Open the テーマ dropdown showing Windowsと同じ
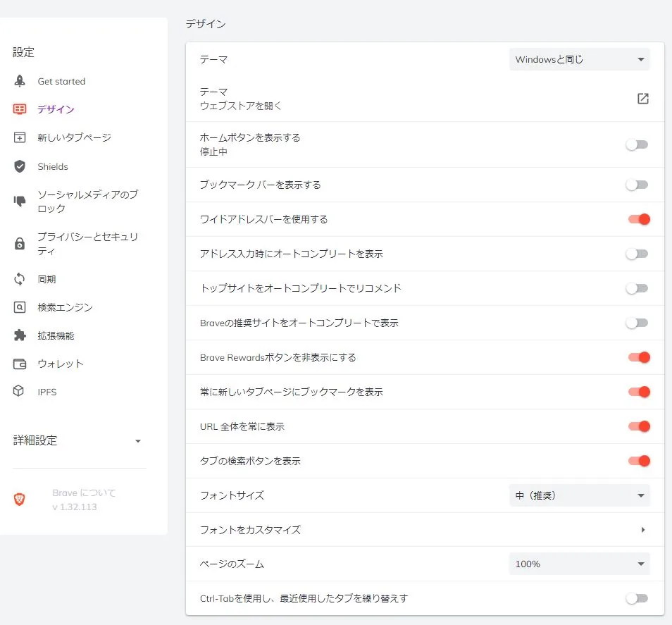Screen dimensions: 672x625 [579, 59]
